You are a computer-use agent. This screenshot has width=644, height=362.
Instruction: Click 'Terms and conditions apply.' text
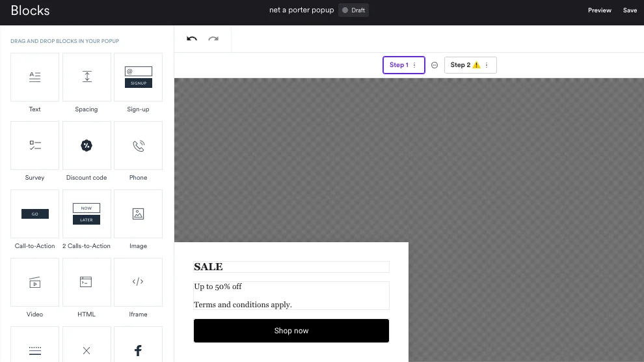pyautogui.click(x=243, y=305)
